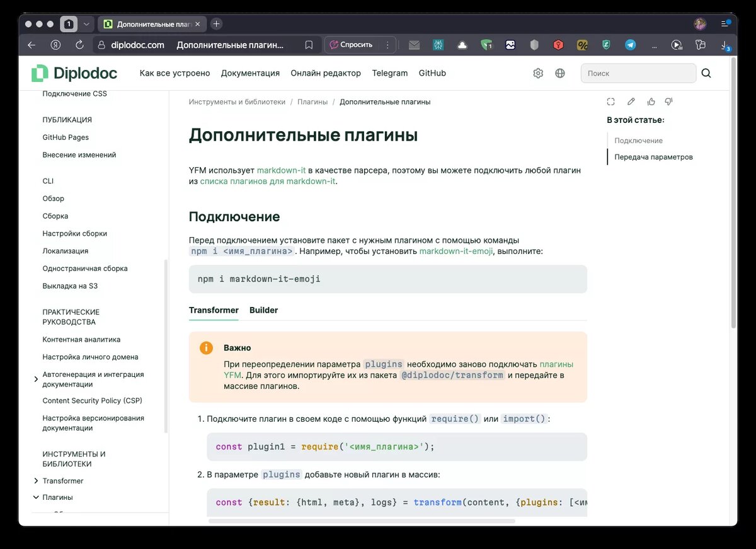Expand the tab list dropdown chevron
This screenshot has width=756, height=549.
[86, 24]
